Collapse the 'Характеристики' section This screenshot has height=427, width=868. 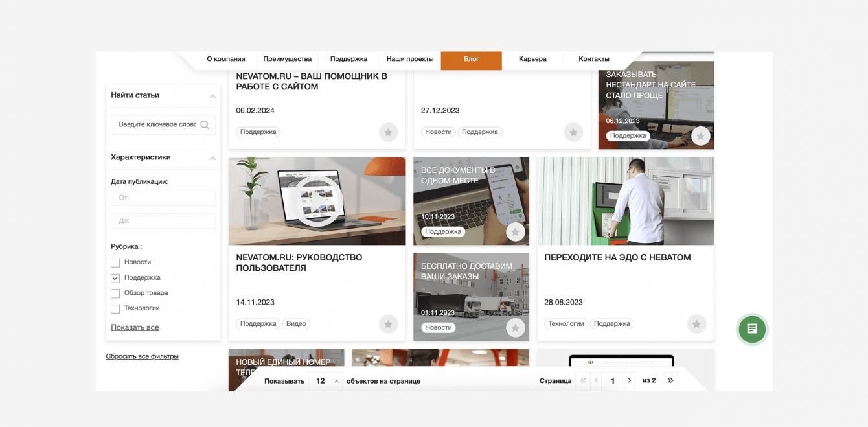click(212, 158)
